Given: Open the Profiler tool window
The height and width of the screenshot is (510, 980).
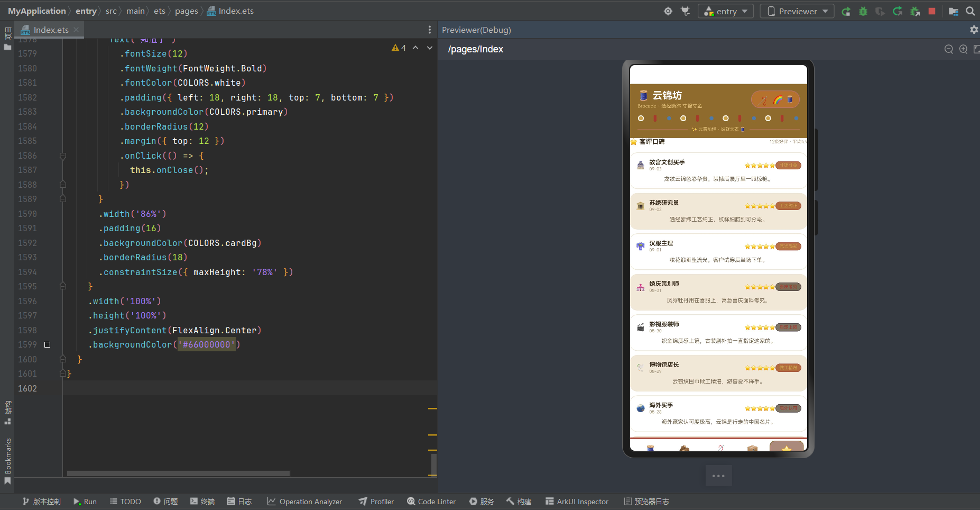Looking at the screenshot, I should point(376,502).
